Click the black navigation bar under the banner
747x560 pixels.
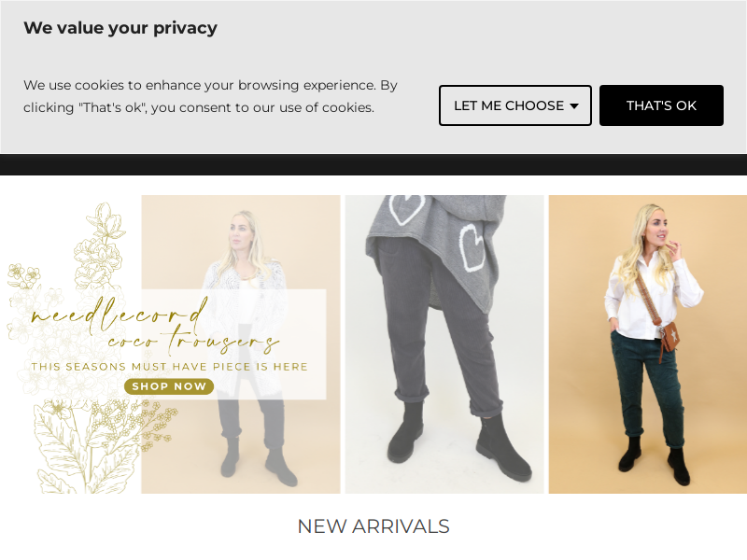click(x=373, y=165)
